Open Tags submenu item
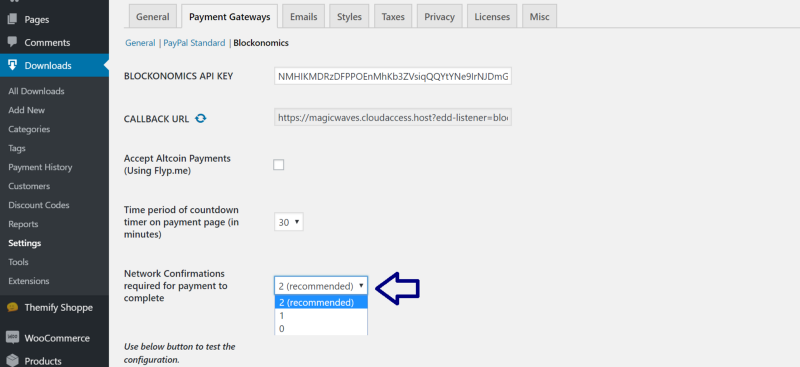 pos(17,148)
